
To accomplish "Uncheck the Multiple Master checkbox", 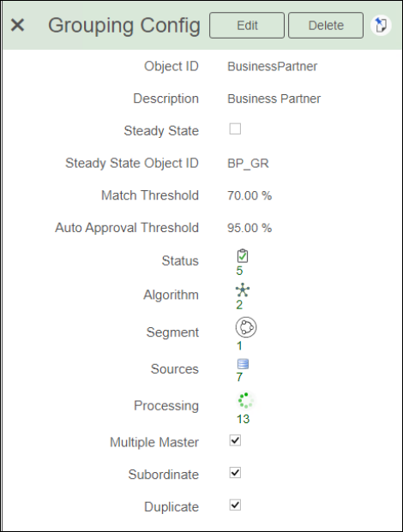I will (235, 440).
